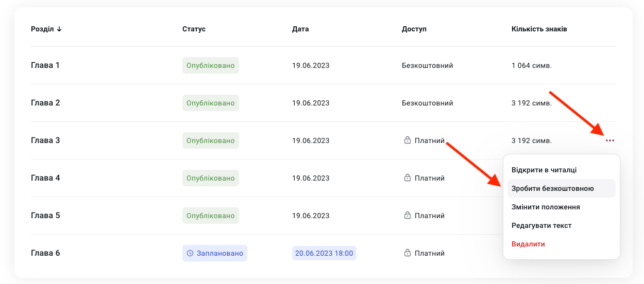The height and width of the screenshot is (284, 644).
Task: Click the lock icon in the Глава 6 row
Action: click(407, 253)
